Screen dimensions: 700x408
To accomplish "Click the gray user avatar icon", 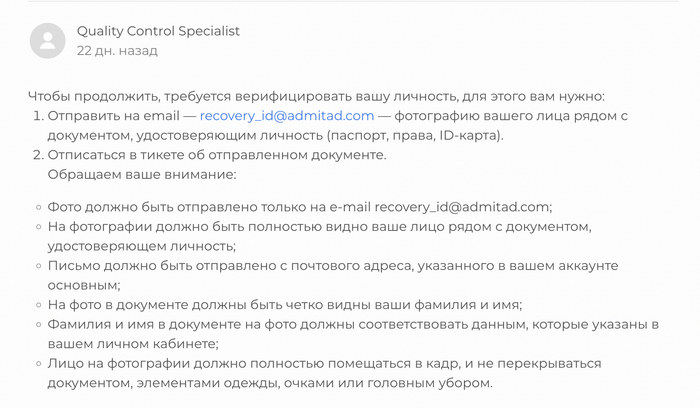I will coord(48,41).
